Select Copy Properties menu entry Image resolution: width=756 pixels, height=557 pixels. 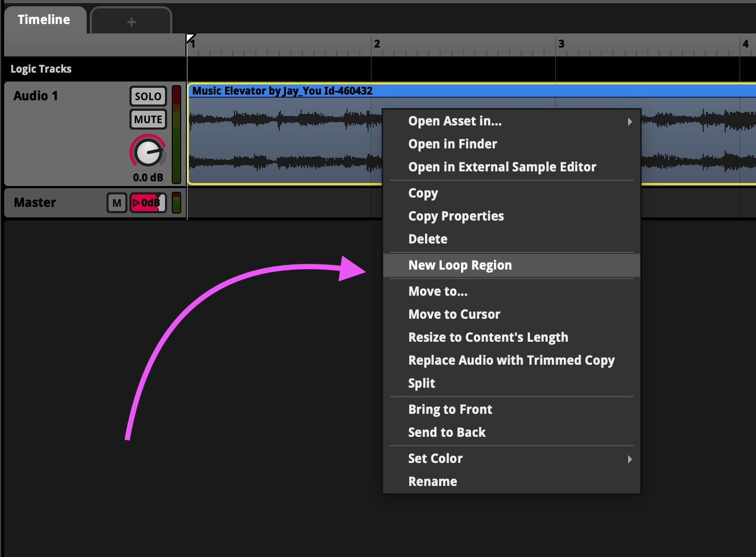coord(456,216)
